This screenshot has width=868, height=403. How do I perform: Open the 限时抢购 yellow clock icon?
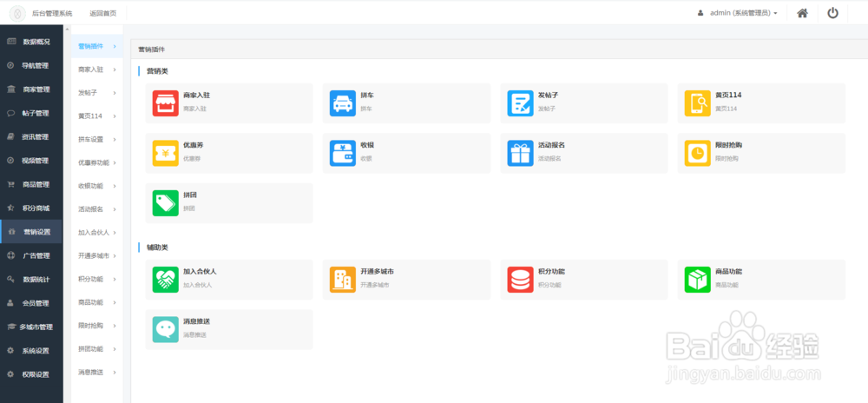[x=698, y=154]
